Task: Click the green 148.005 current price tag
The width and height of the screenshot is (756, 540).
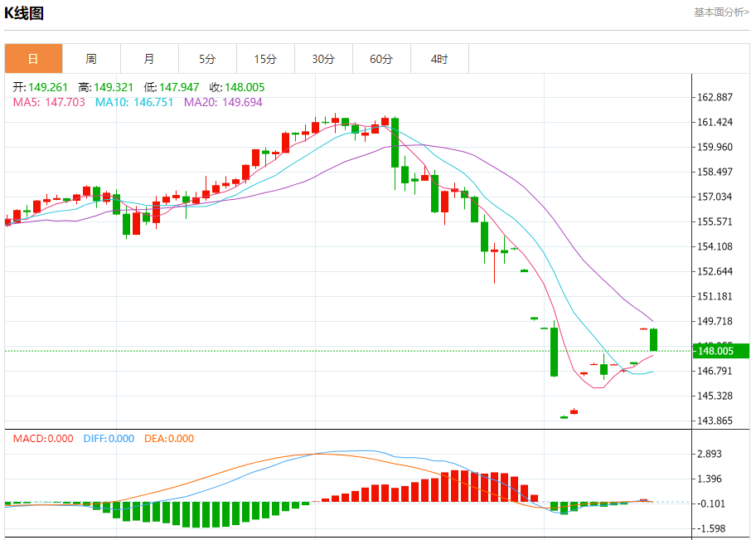Action: 721,351
